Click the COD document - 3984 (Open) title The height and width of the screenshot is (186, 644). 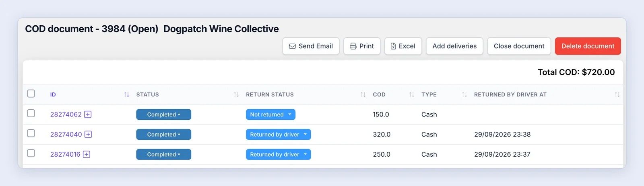(x=92, y=29)
